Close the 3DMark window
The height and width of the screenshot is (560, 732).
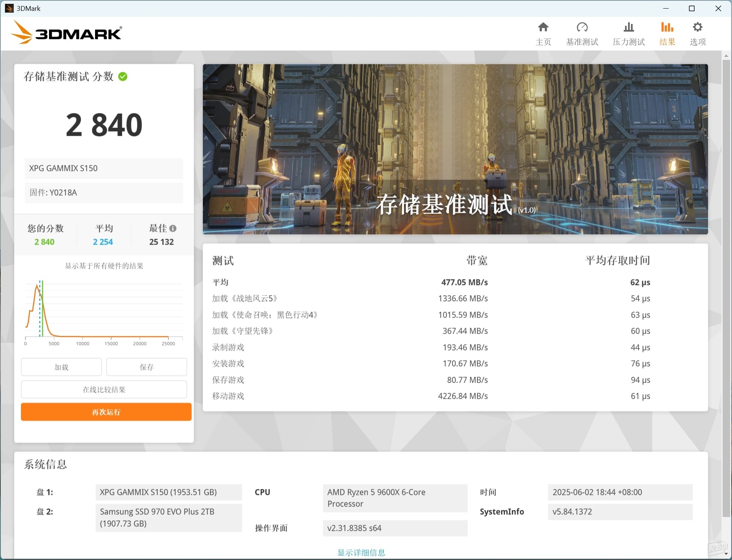(718, 8)
